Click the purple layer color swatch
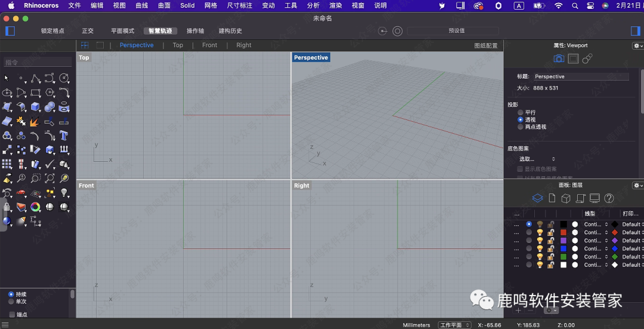This screenshot has height=329, width=644. (563, 241)
